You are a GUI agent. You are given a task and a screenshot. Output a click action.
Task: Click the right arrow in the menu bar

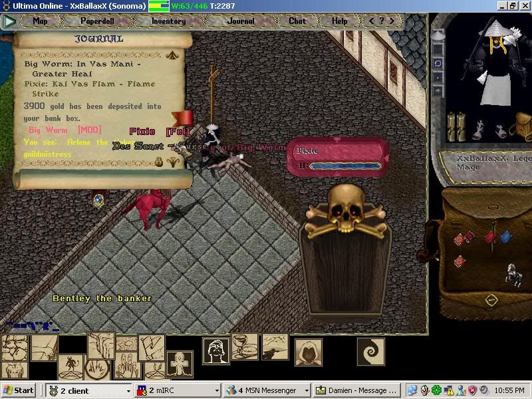(x=392, y=21)
